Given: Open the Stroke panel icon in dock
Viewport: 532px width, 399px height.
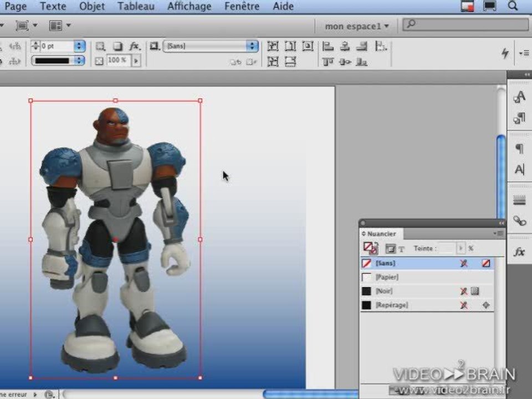Looking at the screenshot, I should (x=519, y=201).
